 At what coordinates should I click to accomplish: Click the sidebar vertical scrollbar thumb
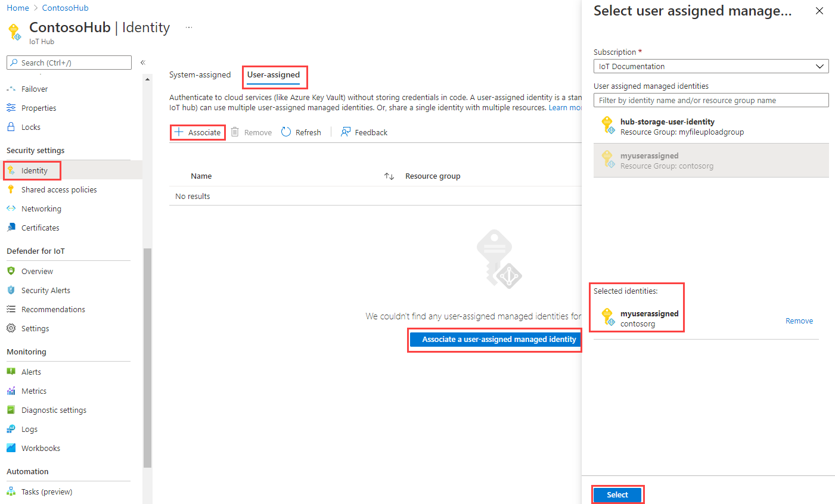147,357
